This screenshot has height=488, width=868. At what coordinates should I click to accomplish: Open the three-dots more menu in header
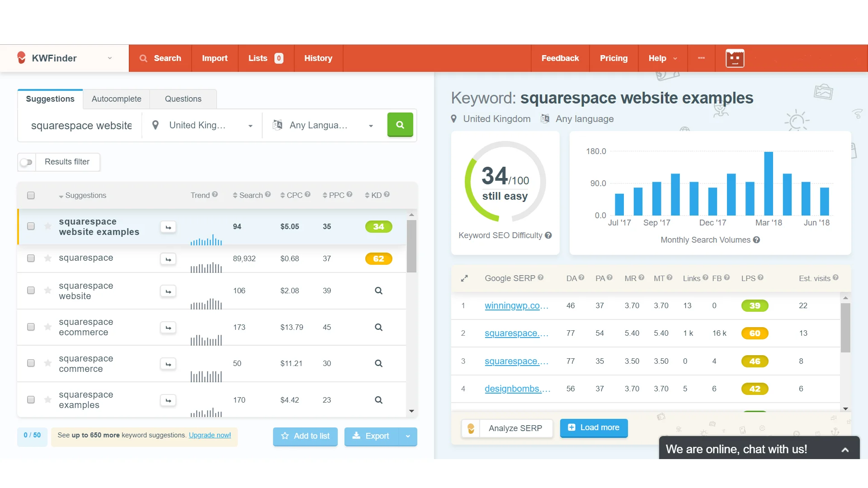pos(701,58)
